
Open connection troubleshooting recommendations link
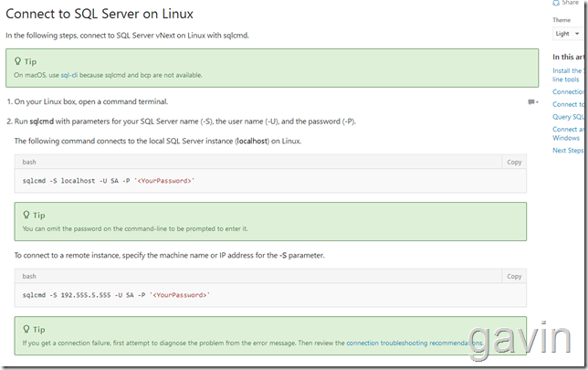(415, 343)
